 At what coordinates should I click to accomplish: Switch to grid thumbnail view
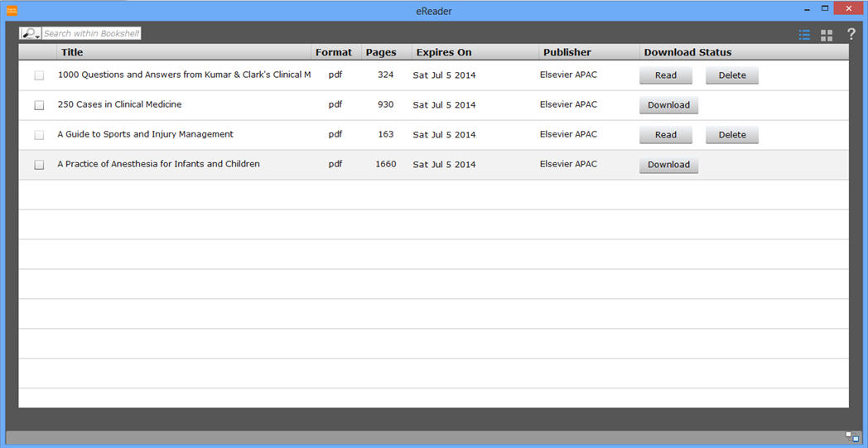coord(827,35)
